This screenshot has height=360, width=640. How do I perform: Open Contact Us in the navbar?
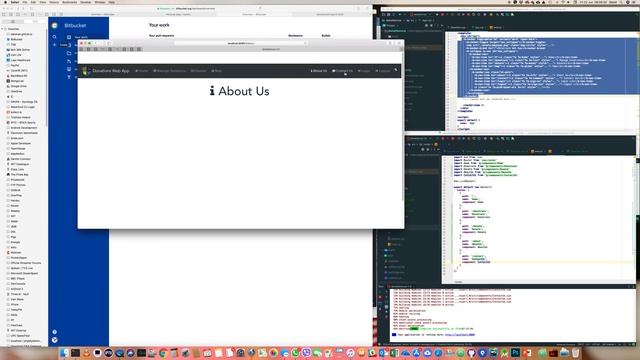342,71
